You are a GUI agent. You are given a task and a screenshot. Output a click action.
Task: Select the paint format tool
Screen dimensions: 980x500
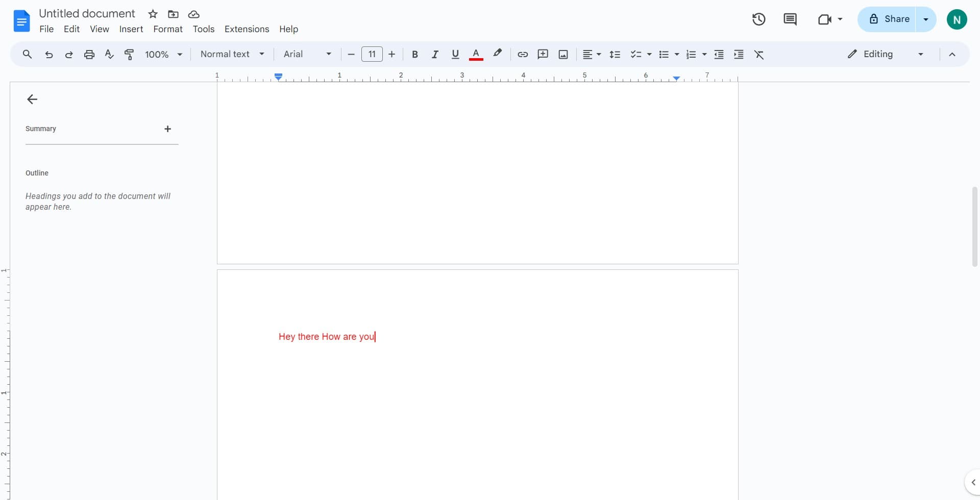pyautogui.click(x=129, y=54)
